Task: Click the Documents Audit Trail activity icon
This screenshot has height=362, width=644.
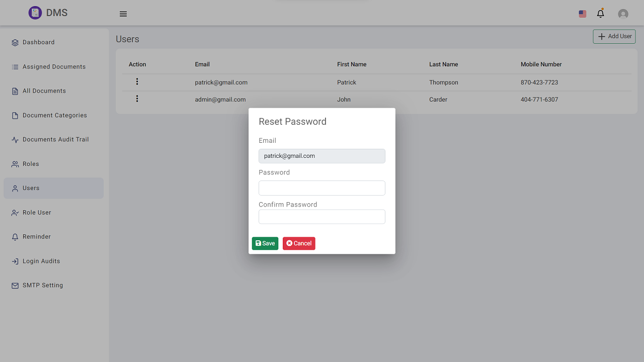Action: pos(15,140)
